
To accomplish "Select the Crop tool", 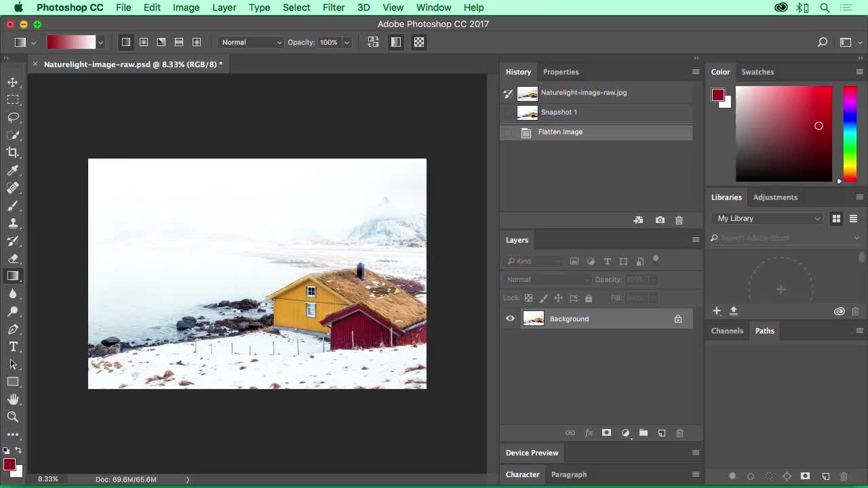I will [14, 152].
